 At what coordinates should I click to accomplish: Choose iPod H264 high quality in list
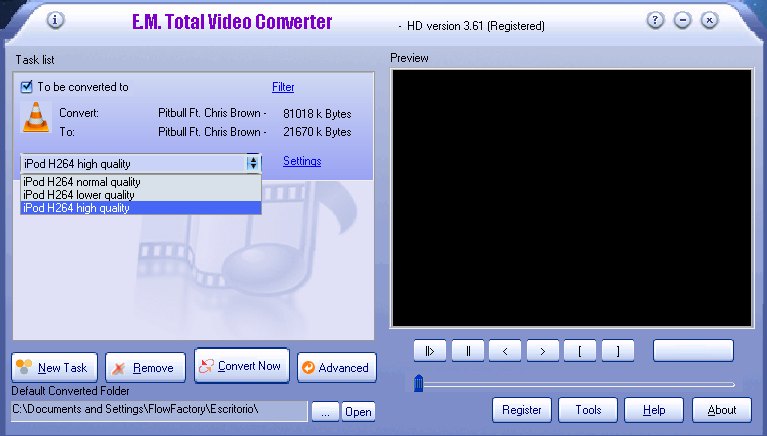[141, 208]
